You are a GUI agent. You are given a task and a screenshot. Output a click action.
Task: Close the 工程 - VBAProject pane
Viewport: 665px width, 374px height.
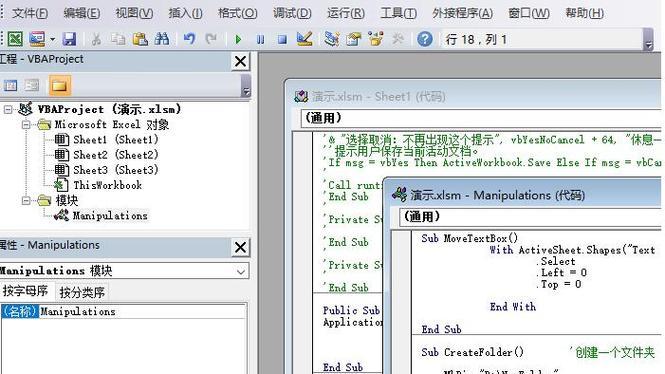click(x=240, y=61)
